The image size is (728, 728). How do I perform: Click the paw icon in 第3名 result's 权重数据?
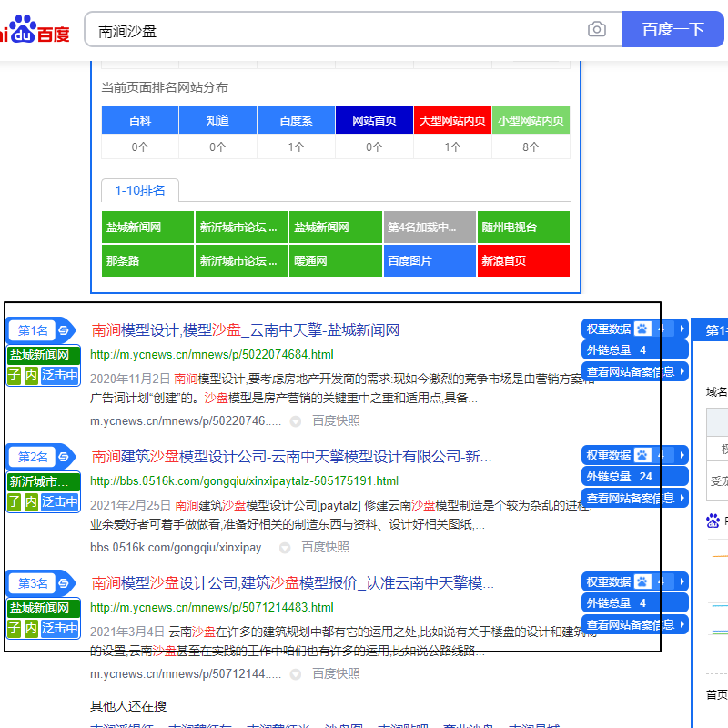click(x=642, y=581)
